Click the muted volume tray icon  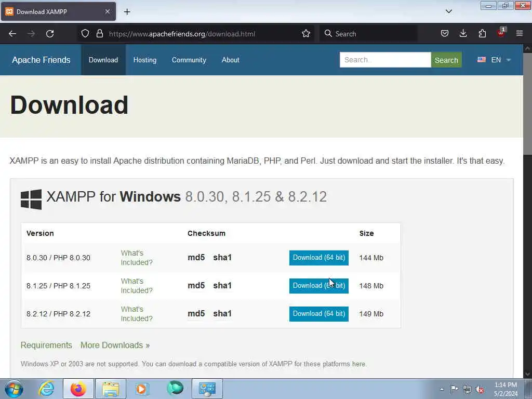tap(480, 390)
